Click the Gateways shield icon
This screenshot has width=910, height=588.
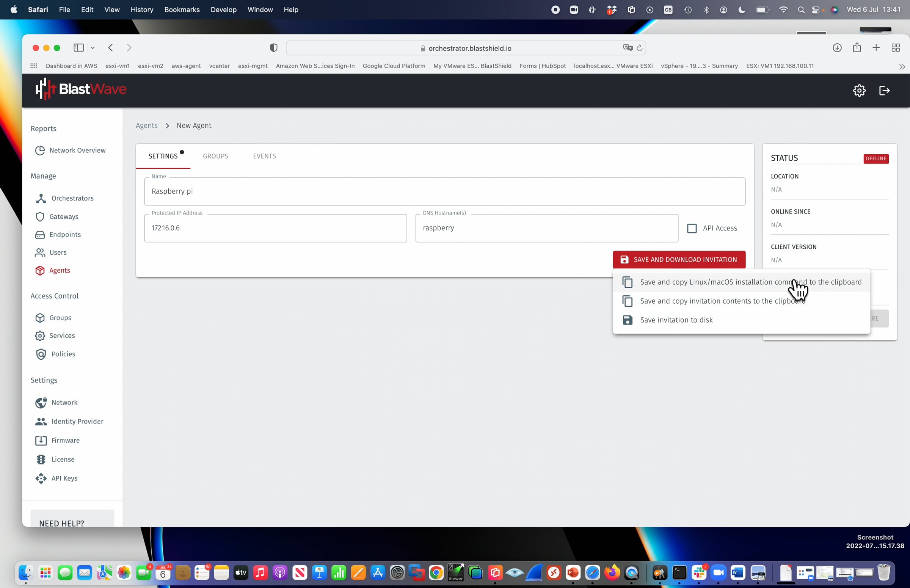pyautogui.click(x=40, y=216)
